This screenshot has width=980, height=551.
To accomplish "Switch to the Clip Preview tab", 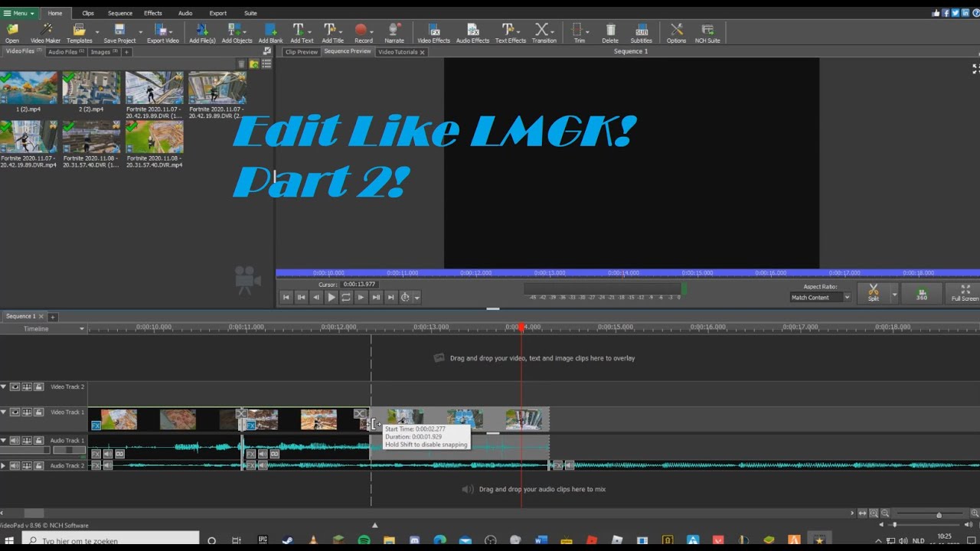I will [301, 52].
